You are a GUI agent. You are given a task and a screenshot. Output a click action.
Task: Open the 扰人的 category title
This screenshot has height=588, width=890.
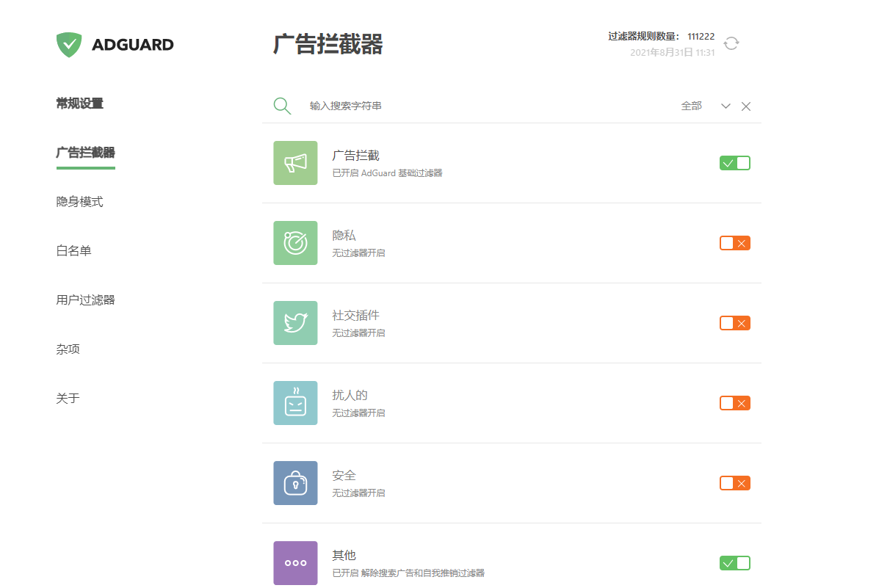click(x=350, y=396)
